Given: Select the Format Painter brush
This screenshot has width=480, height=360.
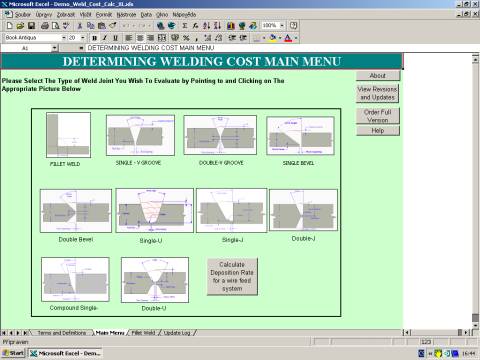Looking at the screenshot, I should [113, 26].
